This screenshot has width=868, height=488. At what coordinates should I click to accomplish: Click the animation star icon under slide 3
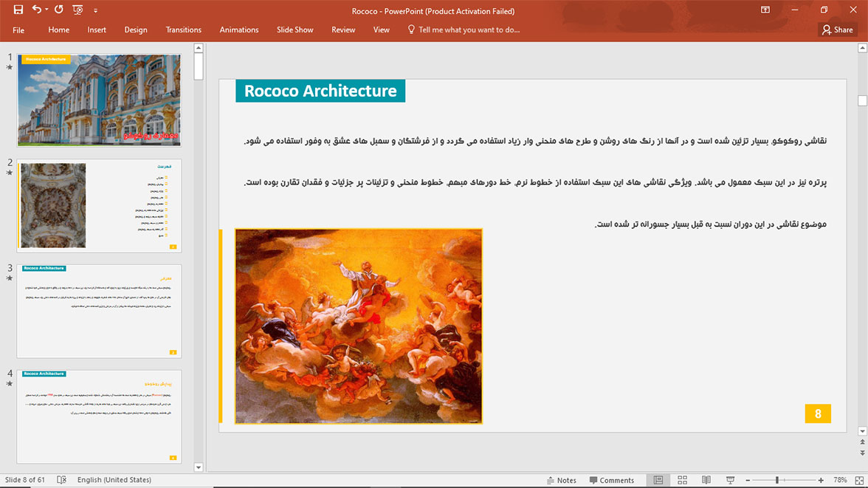pos(10,278)
